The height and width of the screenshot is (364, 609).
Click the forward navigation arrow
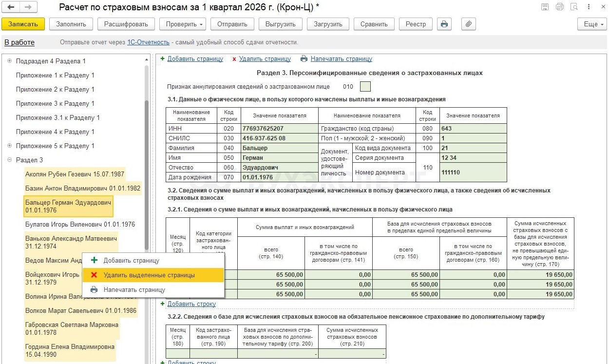click(x=28, y=7)
